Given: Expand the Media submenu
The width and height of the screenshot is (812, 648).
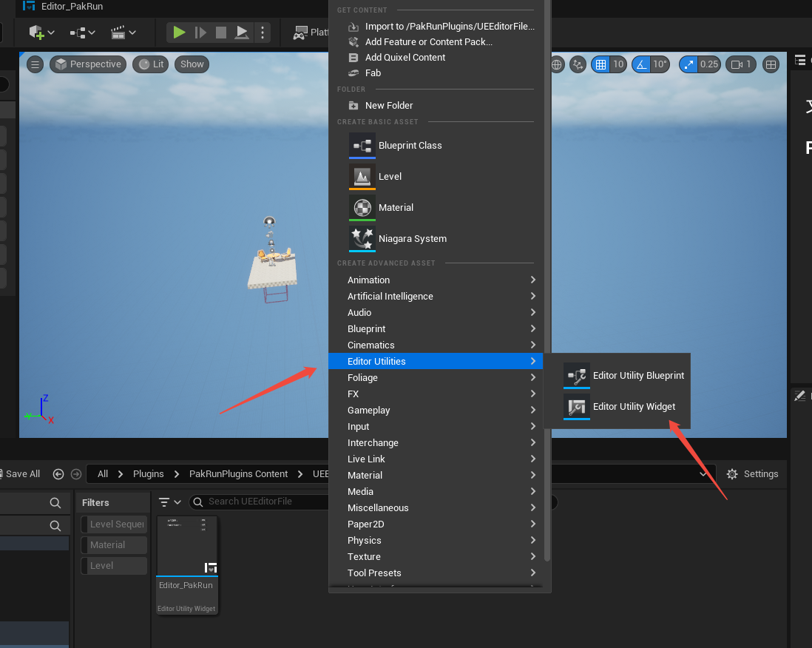Looking at the screenshot, I should tap(436, 492).
